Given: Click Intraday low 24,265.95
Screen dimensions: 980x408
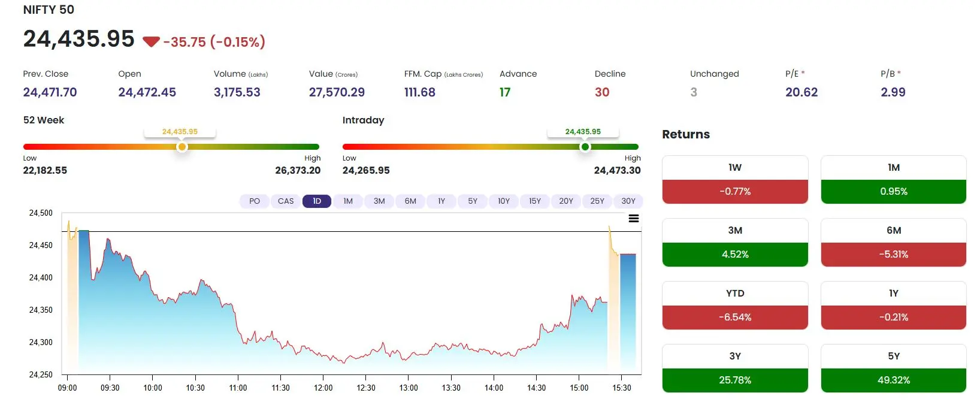Looking at the screenshot, I should coord(366,170).
